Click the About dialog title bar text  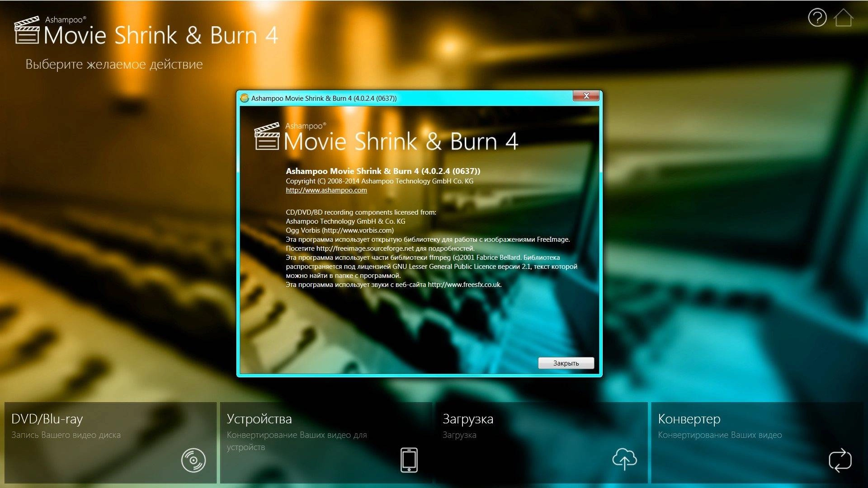point(324,98)
